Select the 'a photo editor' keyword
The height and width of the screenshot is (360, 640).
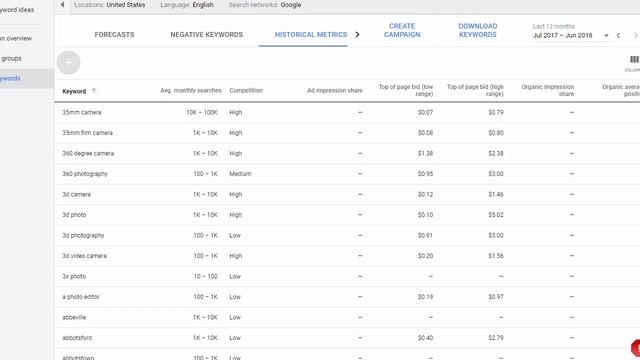coord(81,297)
